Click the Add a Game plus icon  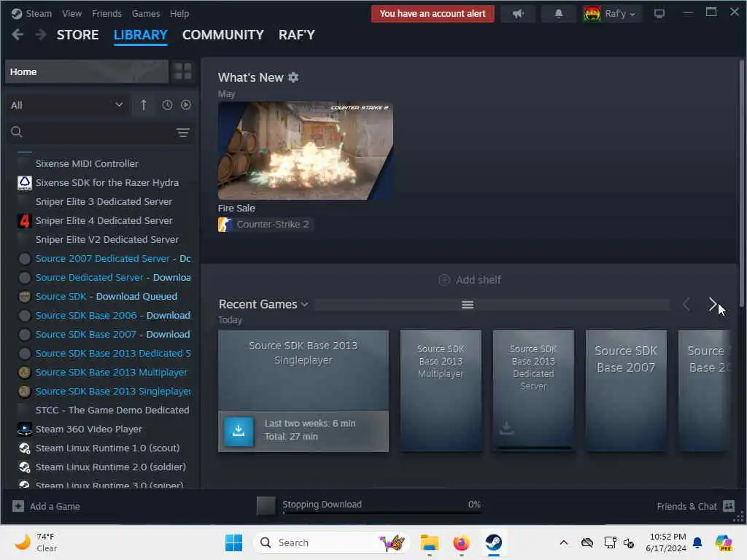point(18,506)
